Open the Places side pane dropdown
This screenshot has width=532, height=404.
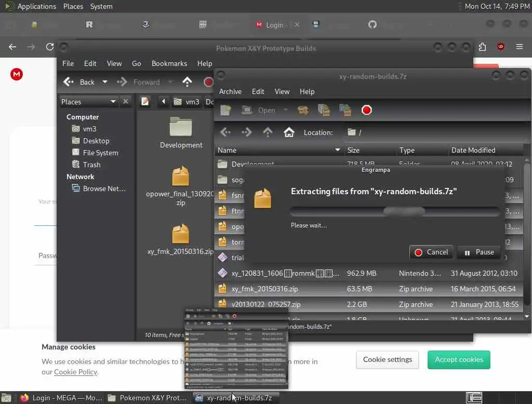(88, 102)
